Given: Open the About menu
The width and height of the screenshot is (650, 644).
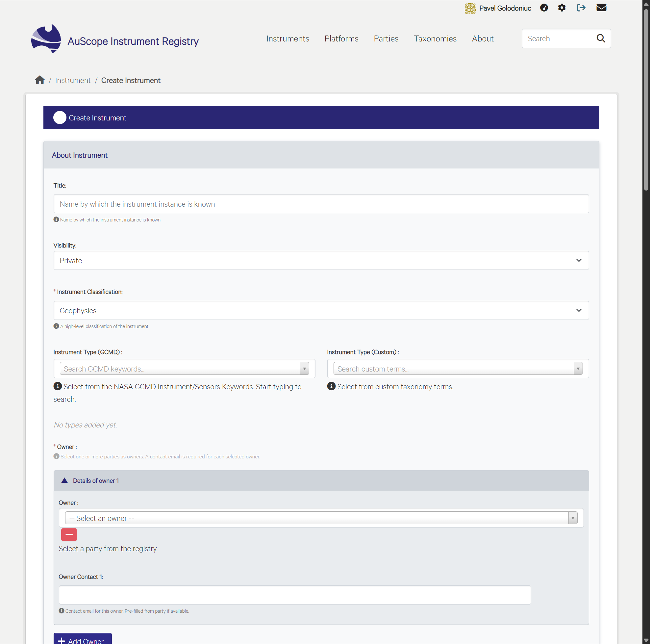Looking at the screenshot, I should 483,39.
